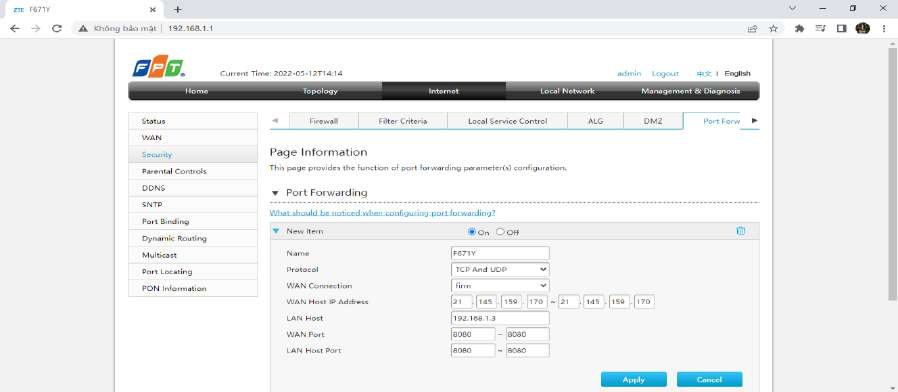Open Management & Diagnosis menu
Image resolution: width=898 pixels, height=392 pixels.
tap(690, 91)
